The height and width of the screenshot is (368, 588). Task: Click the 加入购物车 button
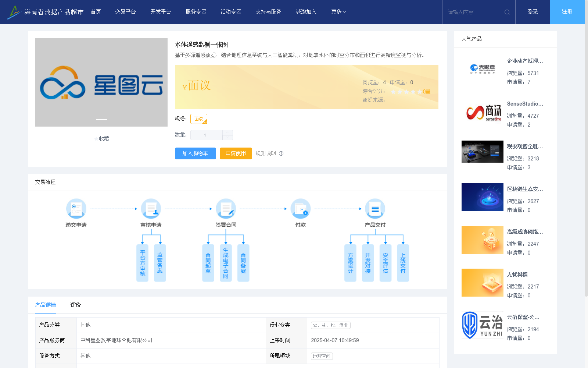[195, 153]
